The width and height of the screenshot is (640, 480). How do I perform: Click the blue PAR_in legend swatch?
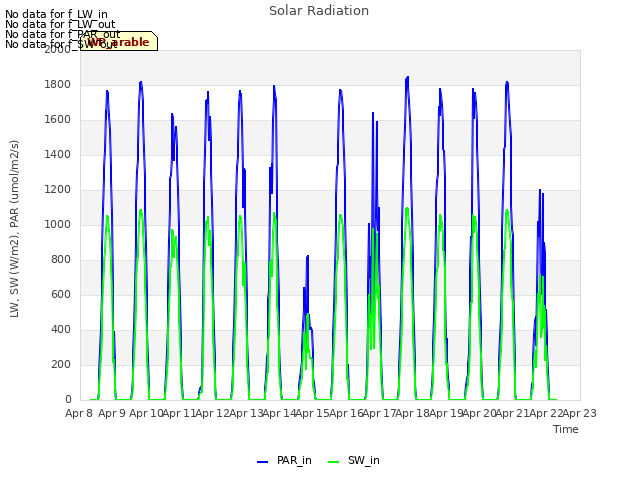(262, 462)
